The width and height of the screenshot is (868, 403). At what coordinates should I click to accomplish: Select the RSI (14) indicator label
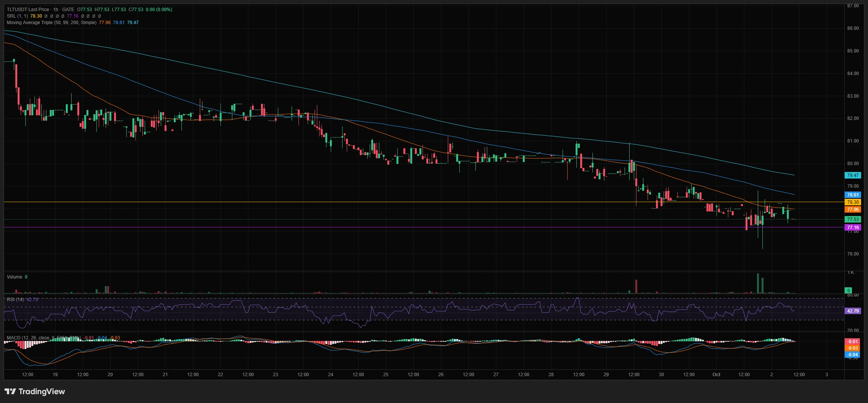coord(15,300)
